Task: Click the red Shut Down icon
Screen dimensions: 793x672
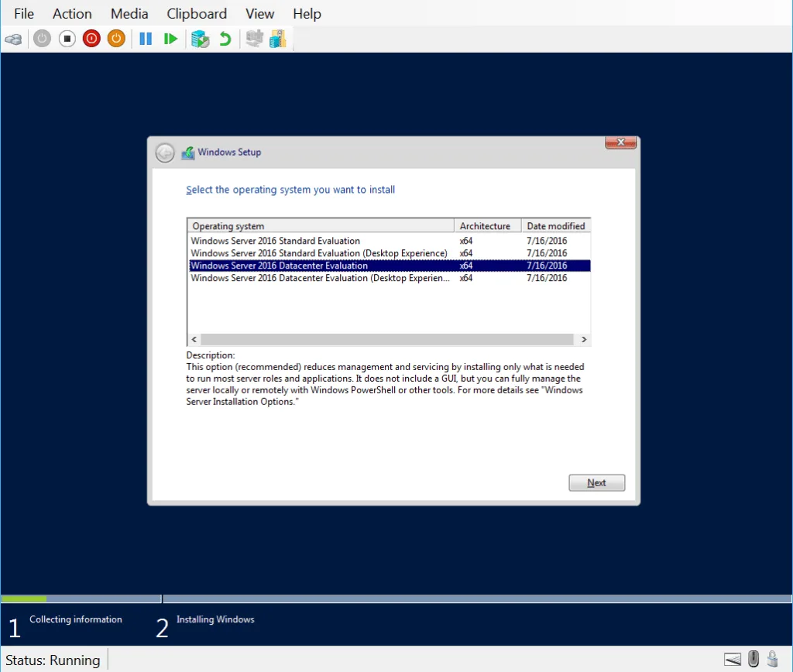Action: point(91,39)
